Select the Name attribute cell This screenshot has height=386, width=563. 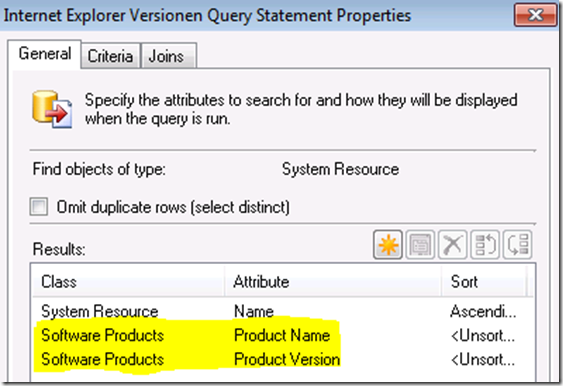254,311
